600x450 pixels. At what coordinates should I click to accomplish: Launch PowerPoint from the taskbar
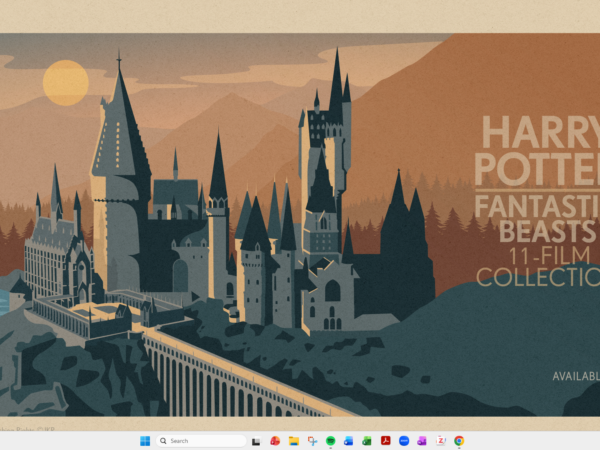click(x=275, y=441)
